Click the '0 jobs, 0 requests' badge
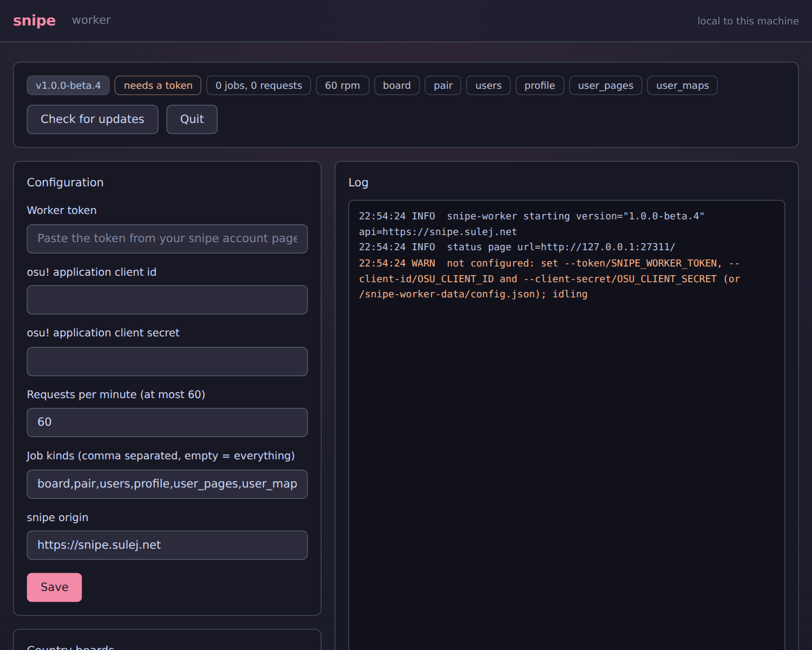 coord(259,86)
